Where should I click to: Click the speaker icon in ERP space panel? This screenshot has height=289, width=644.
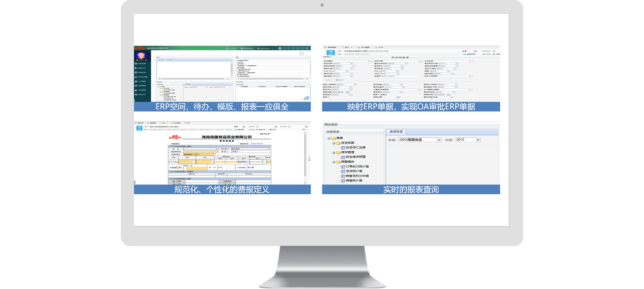coord(306,98)
